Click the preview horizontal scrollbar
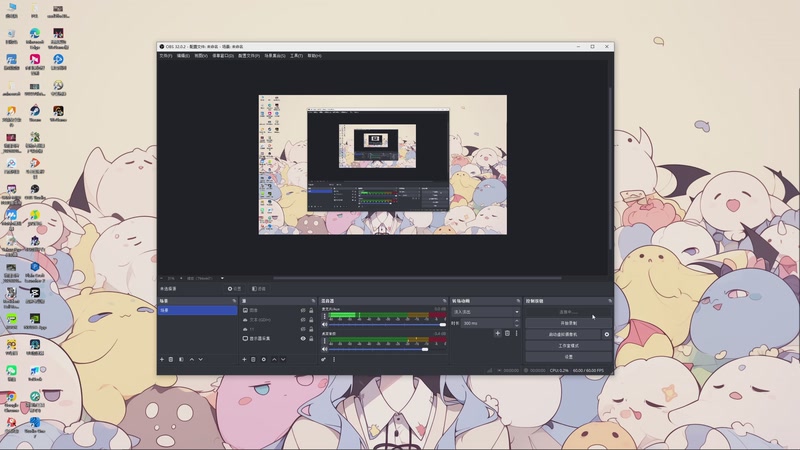800x450 pixels. tap(417, 278)
